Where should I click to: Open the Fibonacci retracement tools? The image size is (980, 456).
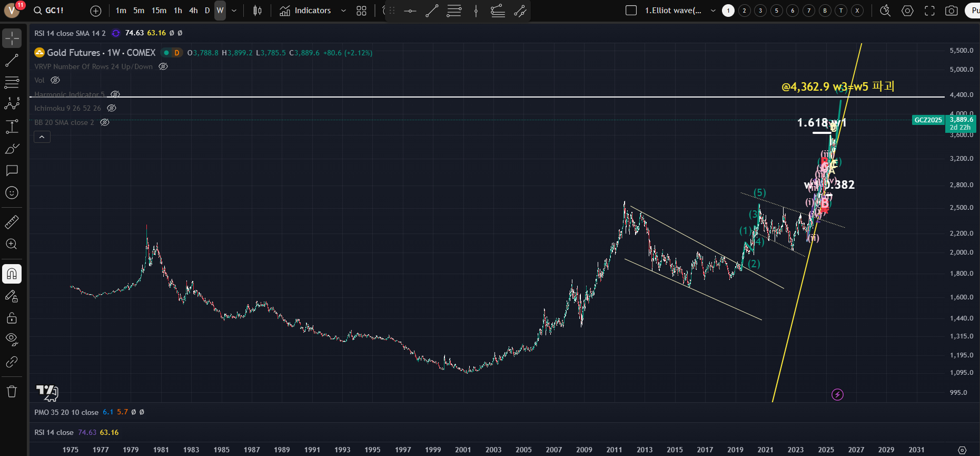pyautogui.click(x=12, y=82)
